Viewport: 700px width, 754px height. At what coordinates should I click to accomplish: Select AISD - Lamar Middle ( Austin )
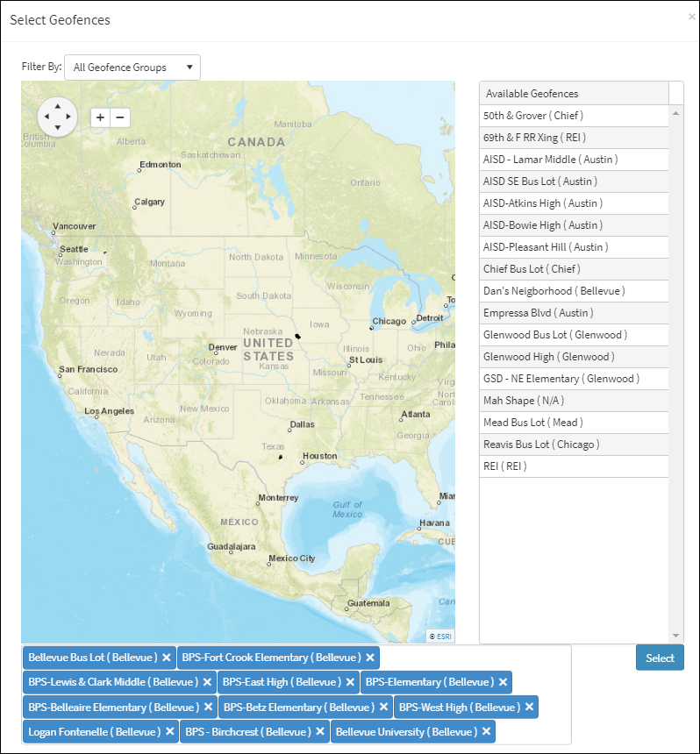click(x=574, y=160)
